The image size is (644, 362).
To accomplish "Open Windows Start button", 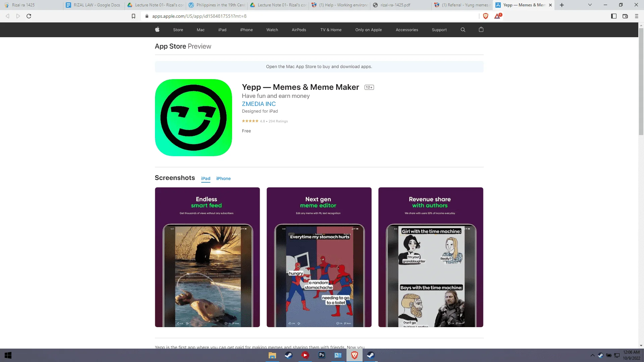I will (8, 355).
